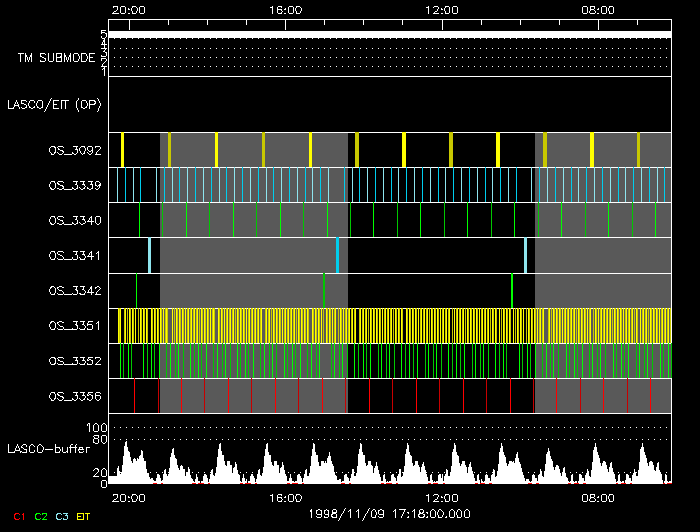This screenshot has width=700, height=532.
Task: Click rightmost cyan bar in OS_3341 row
Action: point(525,255)
